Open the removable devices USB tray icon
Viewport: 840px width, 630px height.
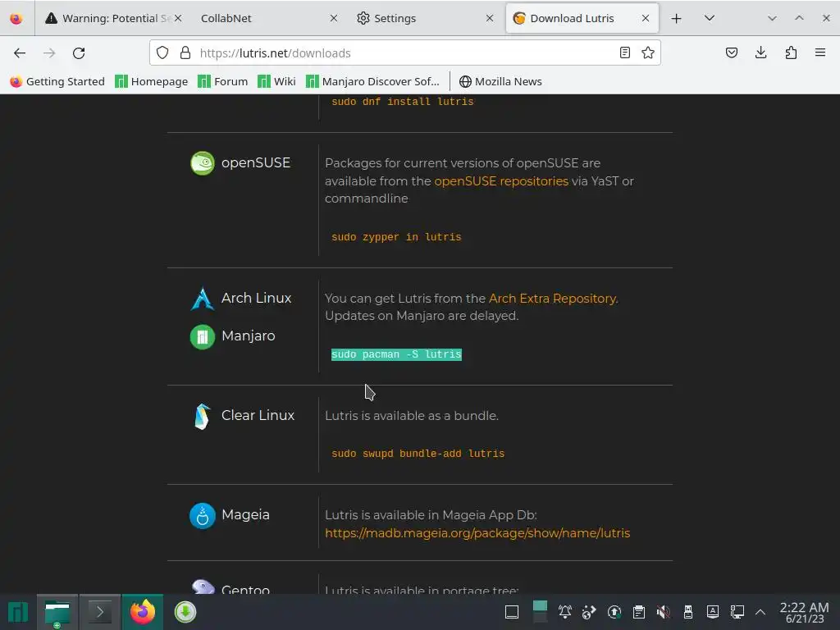click(x=688, y=612)
